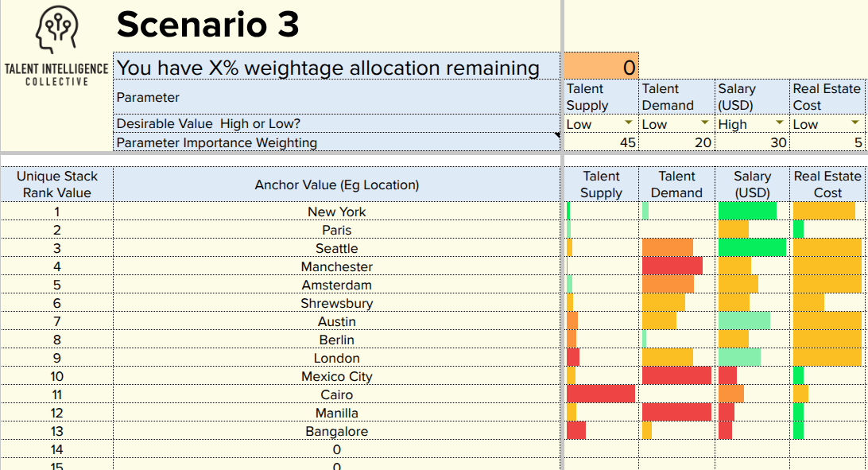Viewport: 868px width, 470px height.
Task: Click the Scenario 3 title
Action: coord(208,25)
